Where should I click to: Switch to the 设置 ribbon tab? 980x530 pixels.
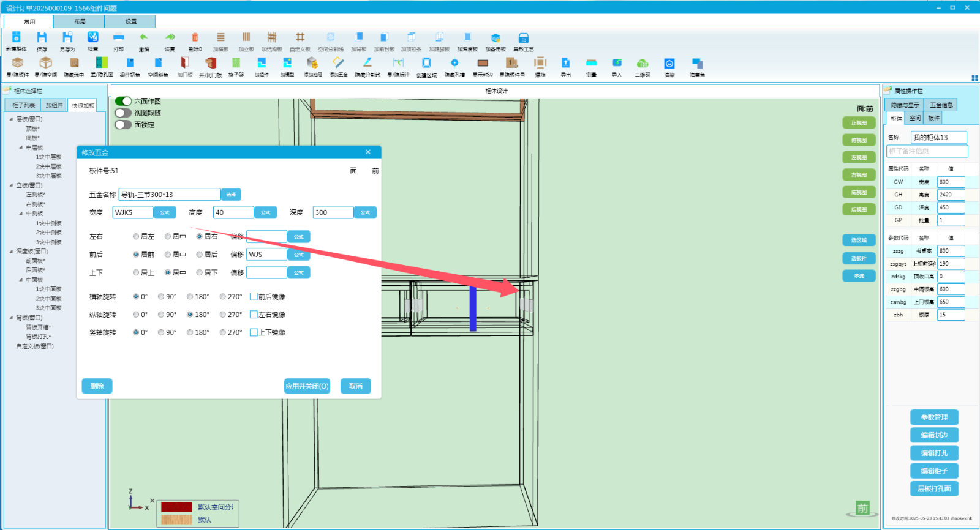tap(130, 21)
